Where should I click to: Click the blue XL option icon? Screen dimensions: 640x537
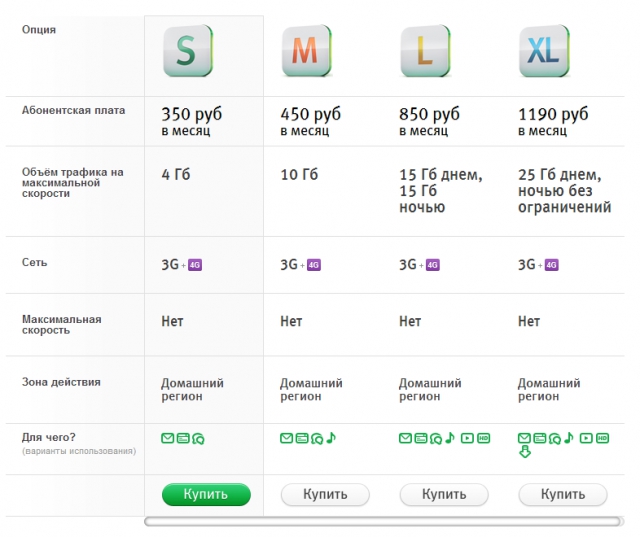[x=544, y=52]
